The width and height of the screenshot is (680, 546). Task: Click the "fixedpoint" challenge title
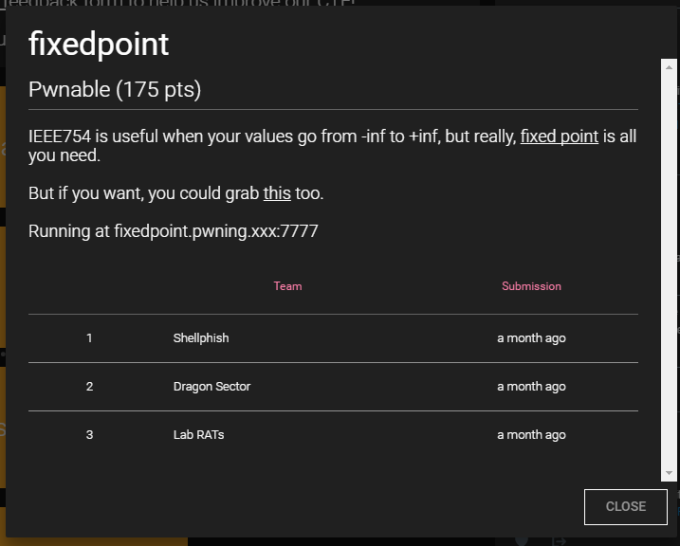tap(98, 44)
